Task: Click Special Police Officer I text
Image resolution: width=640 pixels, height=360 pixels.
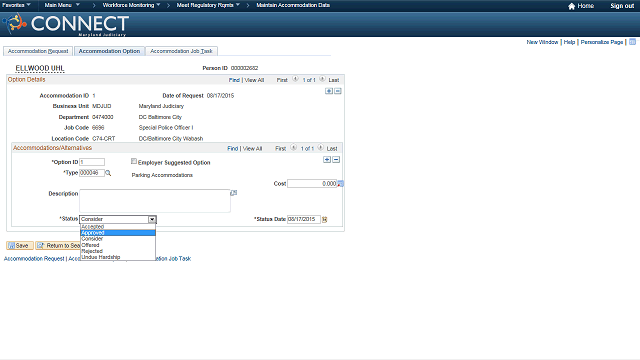Action: [166, 128]
